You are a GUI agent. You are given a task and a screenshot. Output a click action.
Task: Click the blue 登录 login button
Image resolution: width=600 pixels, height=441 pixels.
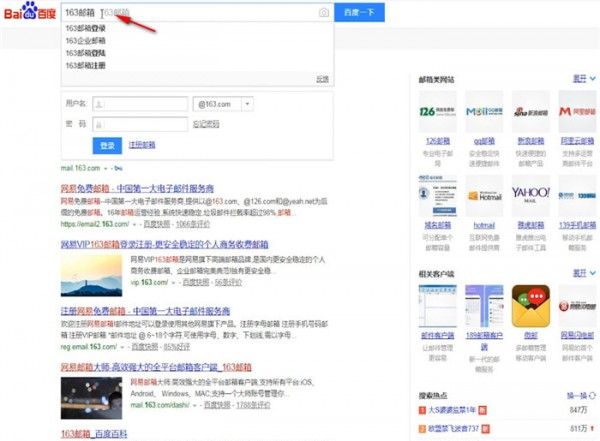pos(107,145)
